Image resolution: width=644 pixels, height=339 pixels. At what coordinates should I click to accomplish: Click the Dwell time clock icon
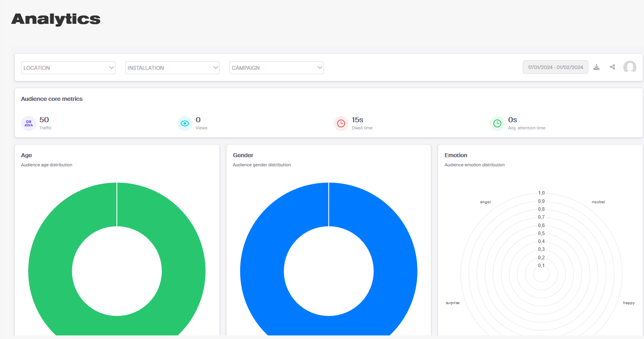coord(341,123)
